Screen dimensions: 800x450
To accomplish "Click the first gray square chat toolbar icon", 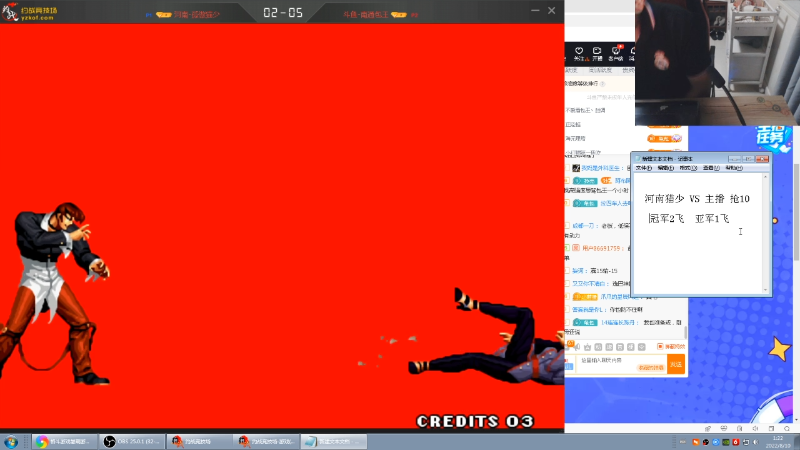I will coord(598,347).
